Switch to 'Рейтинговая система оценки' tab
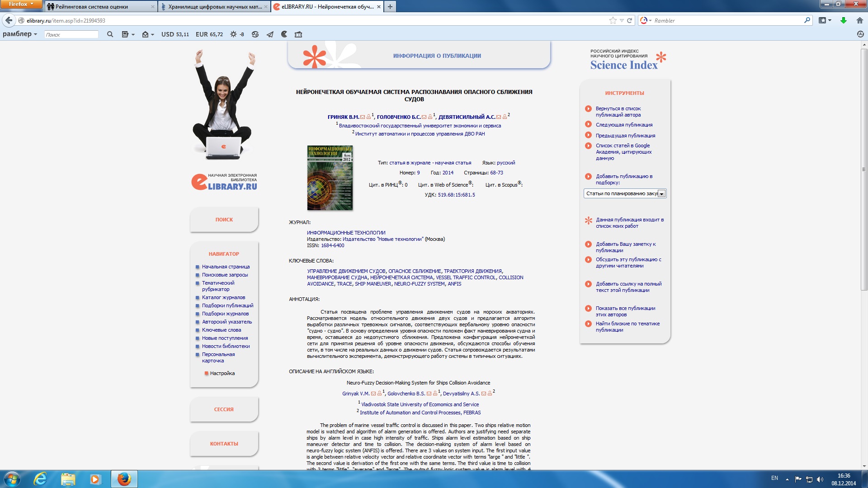This screenshot has width=868, height=488. [92, 7]
